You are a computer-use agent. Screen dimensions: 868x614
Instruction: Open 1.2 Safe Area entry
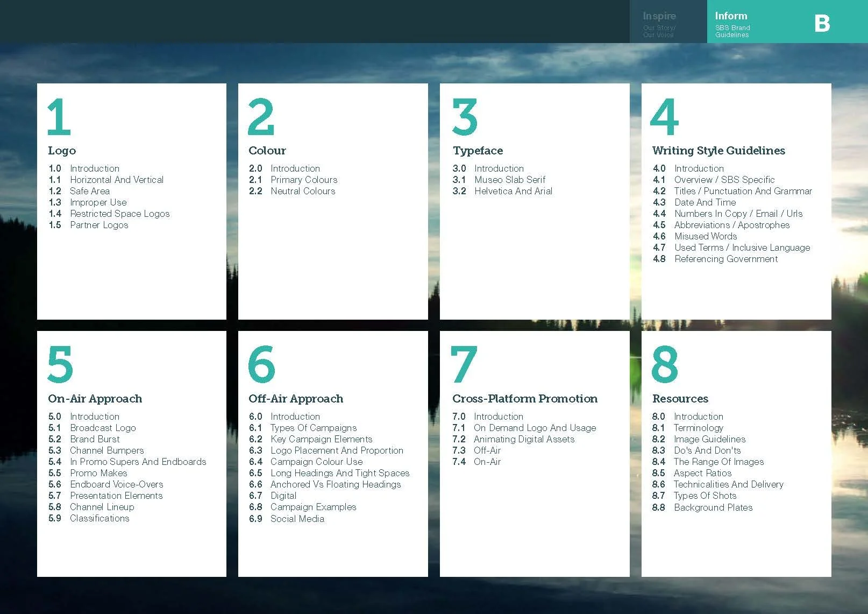[79, 191]
